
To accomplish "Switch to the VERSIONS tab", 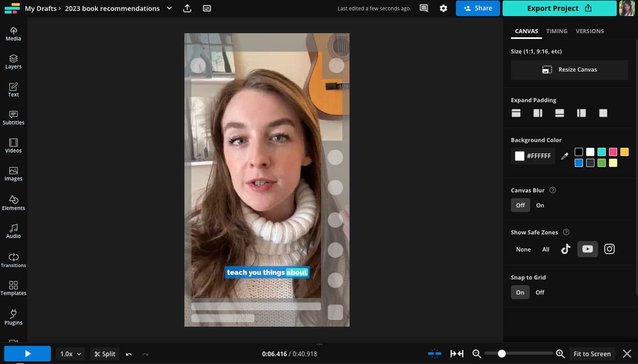I will coord(590,31).
